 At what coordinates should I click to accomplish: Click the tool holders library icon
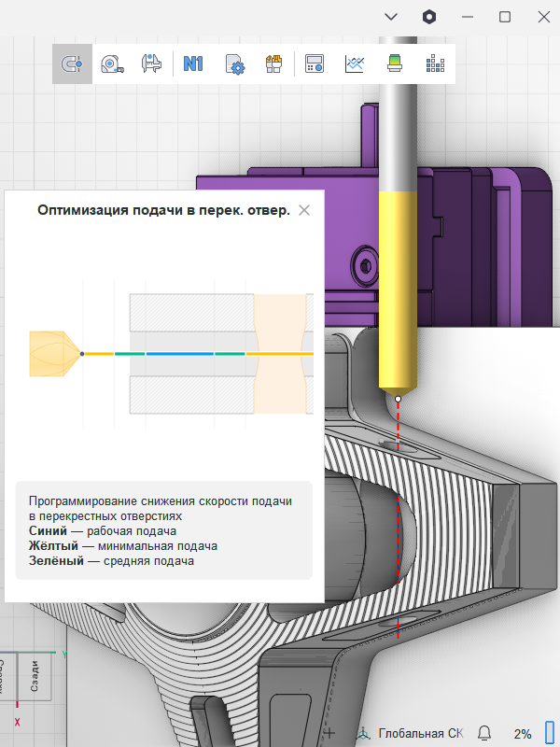(x=273, y=64)
